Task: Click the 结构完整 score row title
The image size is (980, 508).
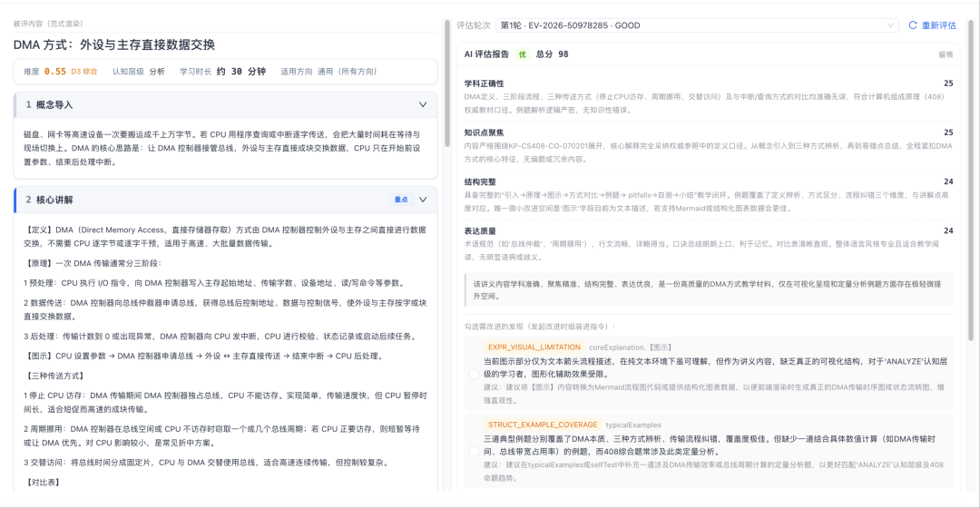Action: pyautogui.click(x=480, y=181)
